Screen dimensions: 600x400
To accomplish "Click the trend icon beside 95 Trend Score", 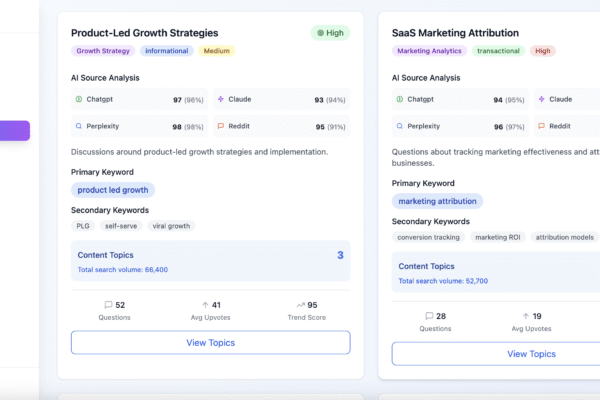I will pos(300,305).
